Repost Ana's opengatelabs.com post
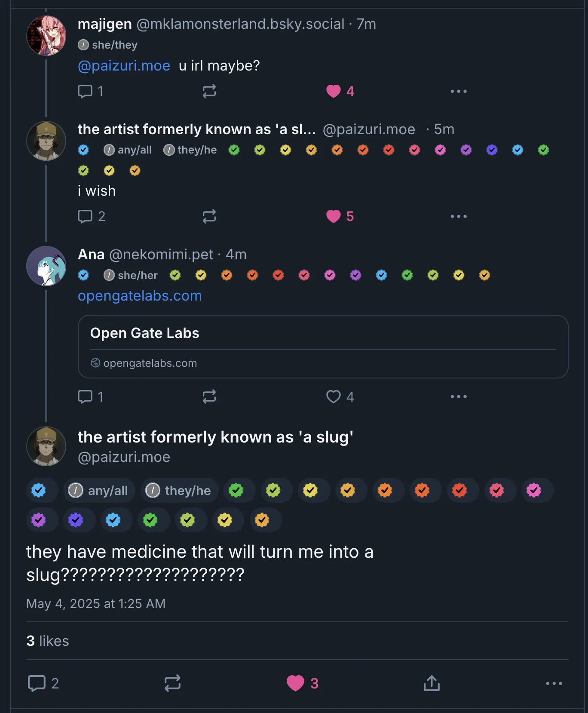588x713 pixels. click(x=209, y=396)
